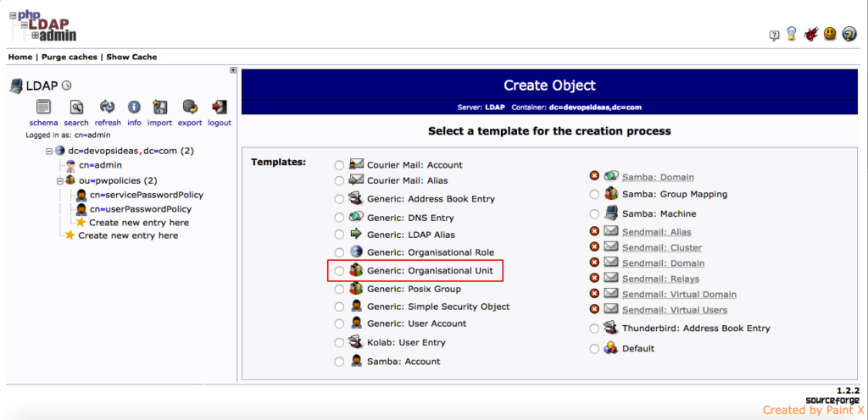Click Show Cache link
868x420 pixels.
coord(131,57)
